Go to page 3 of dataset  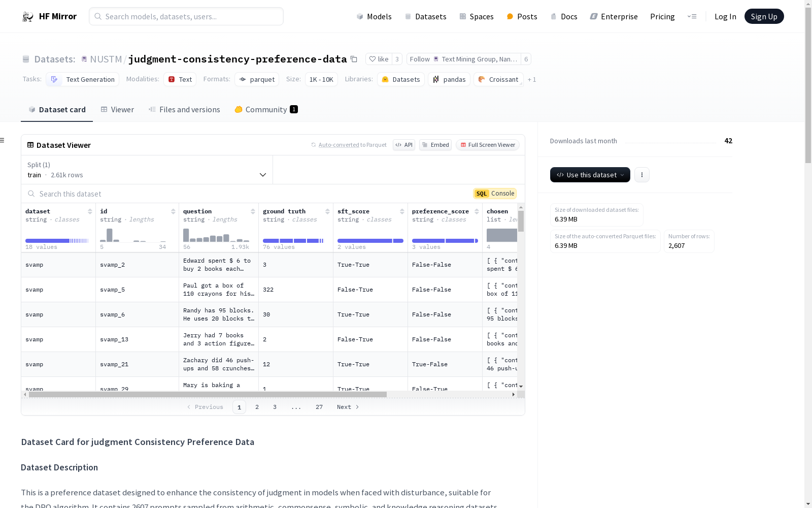click(275, 407)
